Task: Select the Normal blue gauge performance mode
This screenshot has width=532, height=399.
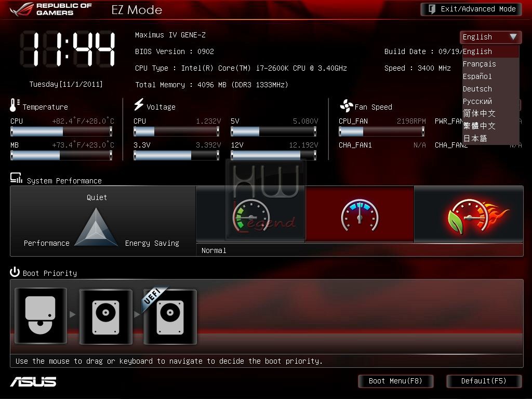Action: (x=360, y=215)
